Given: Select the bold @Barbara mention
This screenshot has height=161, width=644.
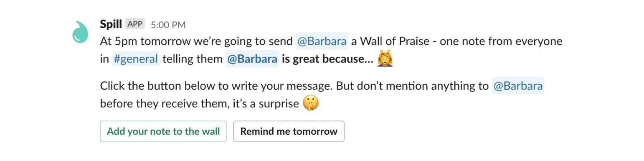Looking at the screenshot, I should tap(252, 59).
